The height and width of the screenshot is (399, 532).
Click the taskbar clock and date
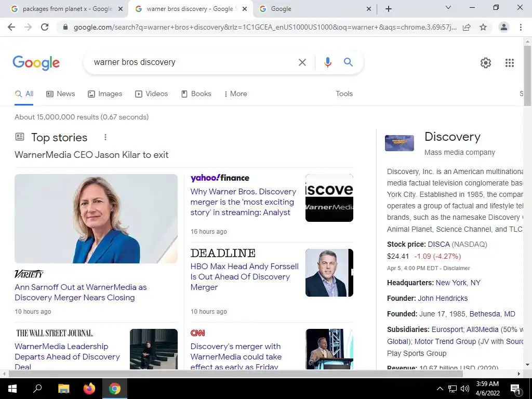pos(487,389)
